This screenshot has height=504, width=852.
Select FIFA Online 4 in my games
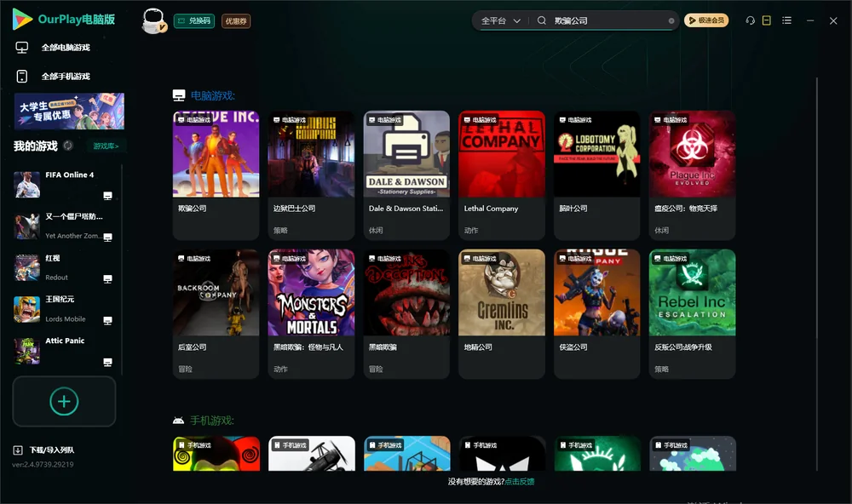coord(64,185)
